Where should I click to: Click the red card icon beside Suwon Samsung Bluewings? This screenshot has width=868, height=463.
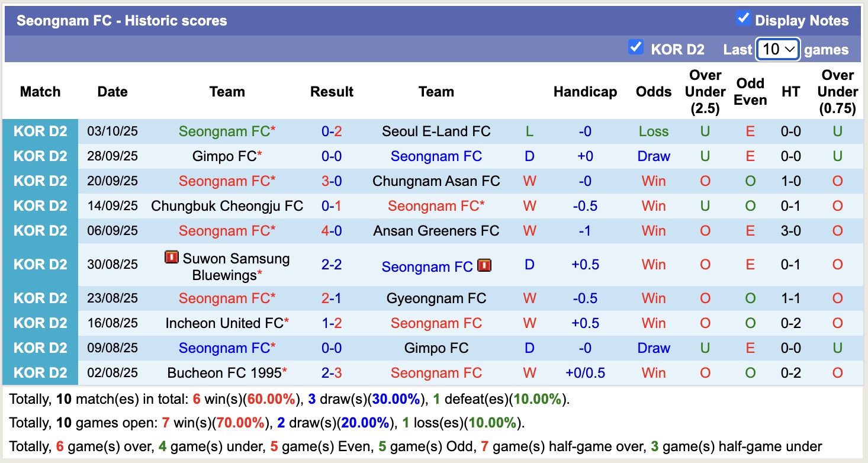tap(171, 258)
